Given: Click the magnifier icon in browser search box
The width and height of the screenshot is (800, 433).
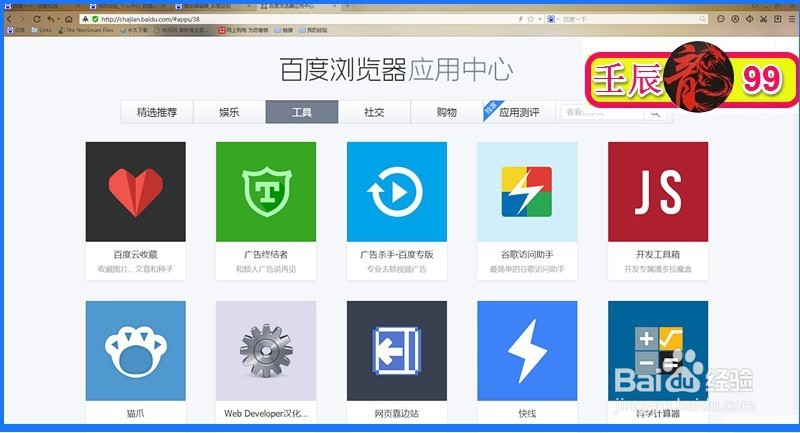Looking at the screenshot, I should pyautogui.click(x=703, y=19).
